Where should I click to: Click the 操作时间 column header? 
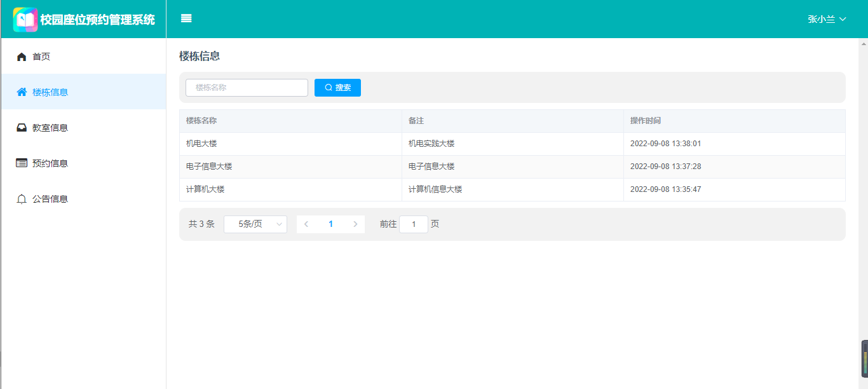645,121
